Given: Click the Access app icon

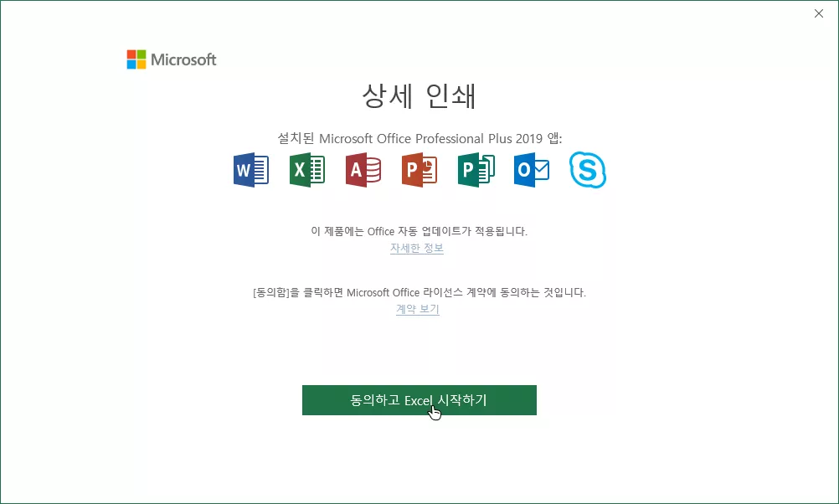Looking at the screenshot, I should (x=363, y=170).
